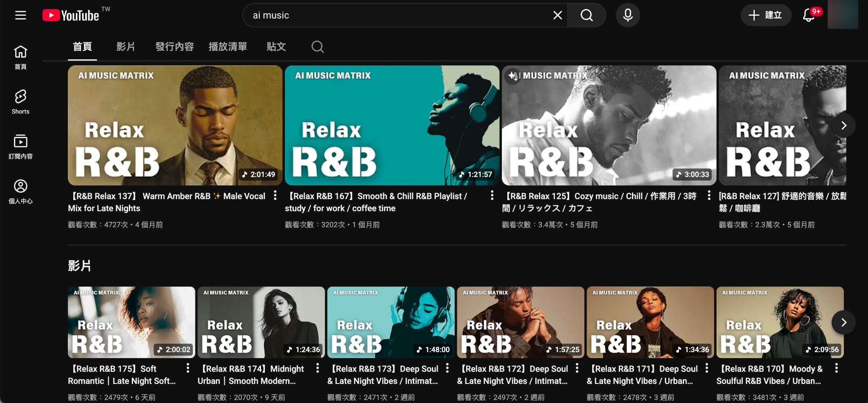The image size is (868, 403).
Task: Clear the search box text
Action: tap(557, 15)
